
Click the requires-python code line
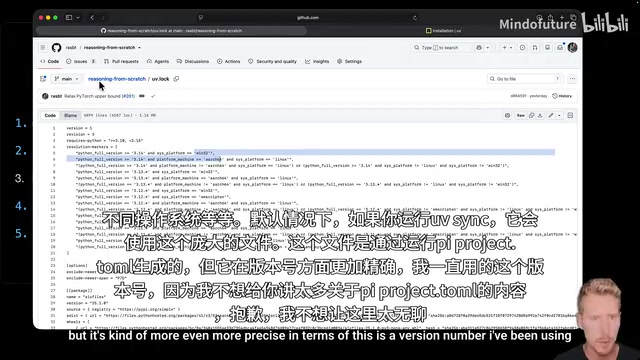point(104,140)
